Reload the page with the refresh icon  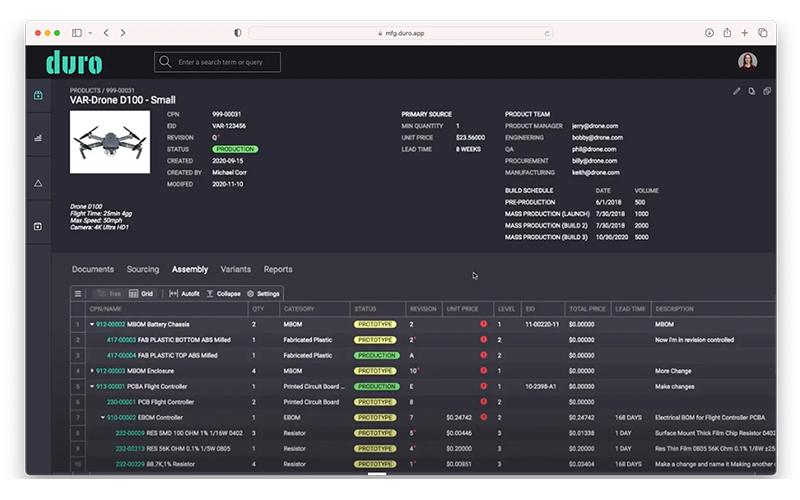546,33
